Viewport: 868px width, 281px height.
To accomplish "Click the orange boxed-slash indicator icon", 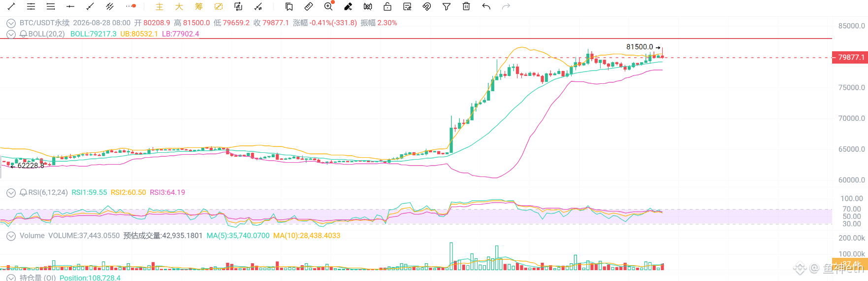I will point(218,6).
